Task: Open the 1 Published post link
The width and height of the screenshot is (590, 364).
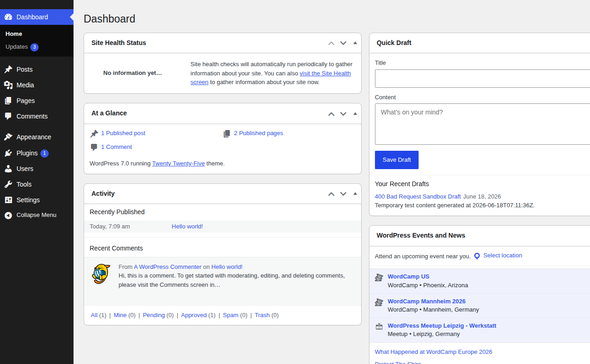Action: (123, 133)
